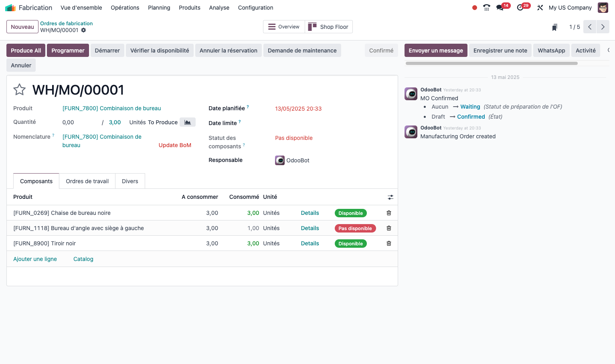Viewport: 615px width, 364px height.
Task: Click the Nouveau button
Action: click(22, 27)
